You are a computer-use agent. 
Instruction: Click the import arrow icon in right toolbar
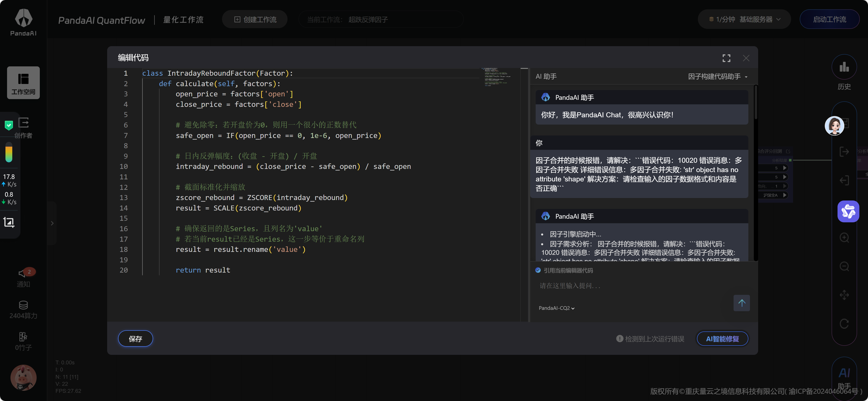pos(844,180)
